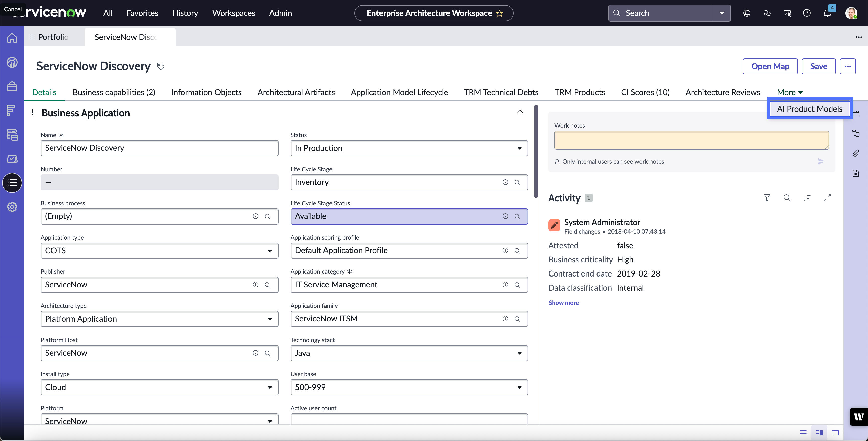Open the Workspaces menu in header
The height and width of the screenshot is (441, 868).
pos(234,13)
